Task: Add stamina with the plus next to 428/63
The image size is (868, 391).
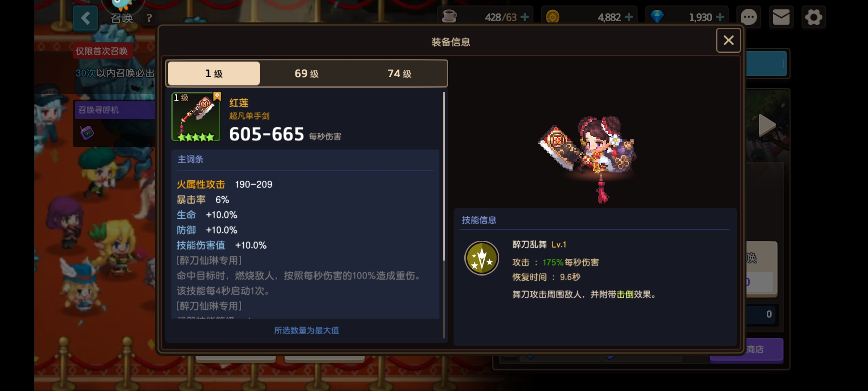Action: point(525,17)
